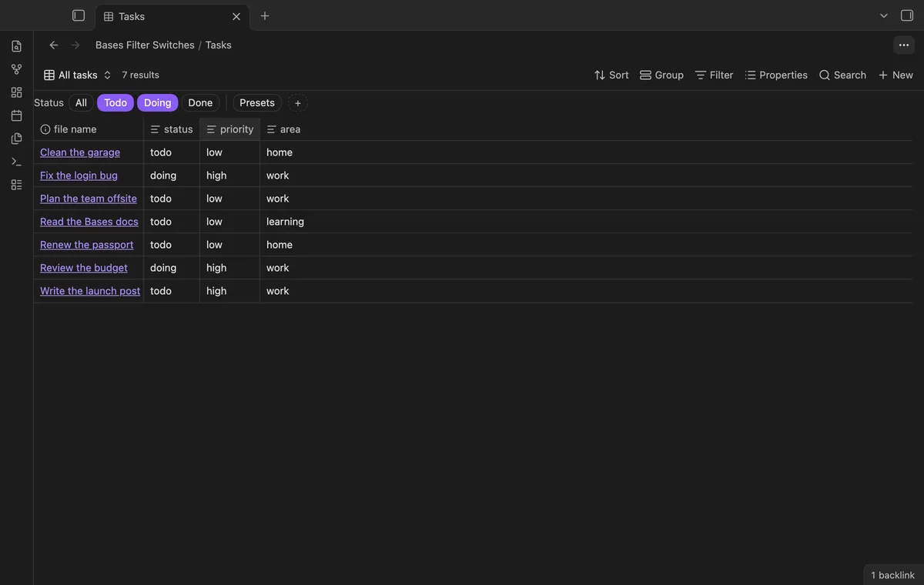Open command palette icon in ribbon
The image size is (924, 585).
tap(16, 162)
